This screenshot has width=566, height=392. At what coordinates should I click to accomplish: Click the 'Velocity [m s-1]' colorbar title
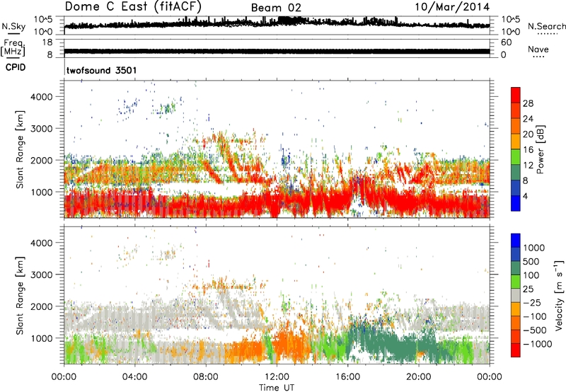[559, 295]
